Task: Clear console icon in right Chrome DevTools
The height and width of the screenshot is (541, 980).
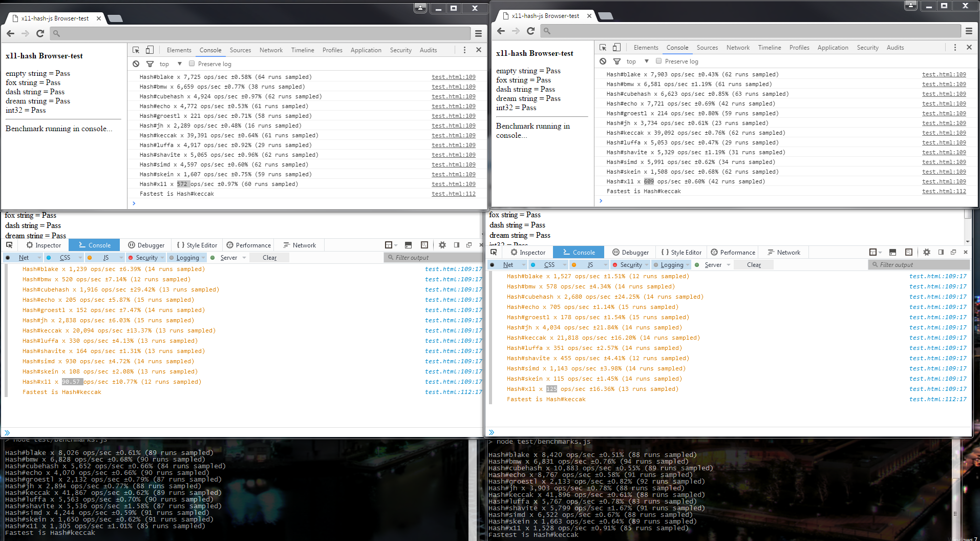Action: point(603,61)
